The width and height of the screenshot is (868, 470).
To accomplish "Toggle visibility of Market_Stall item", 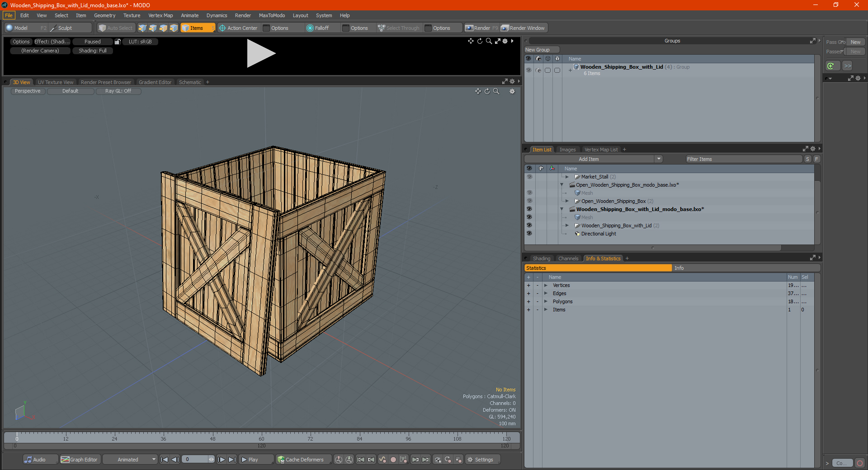I will [529, 177].
